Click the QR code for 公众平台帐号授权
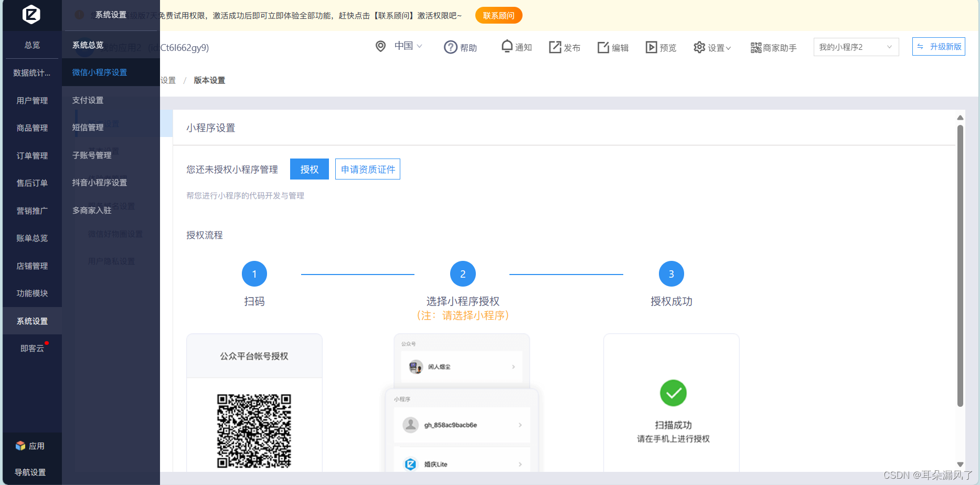 click(254, 431)
